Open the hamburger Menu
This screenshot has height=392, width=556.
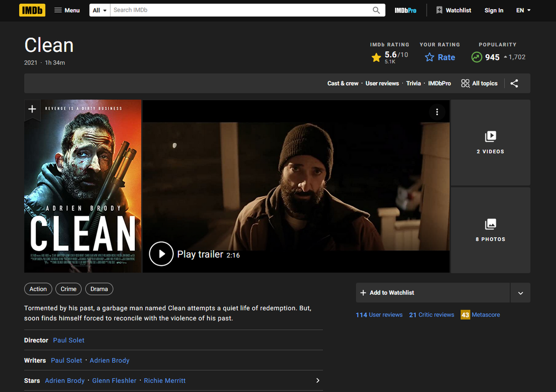(67, 10)
